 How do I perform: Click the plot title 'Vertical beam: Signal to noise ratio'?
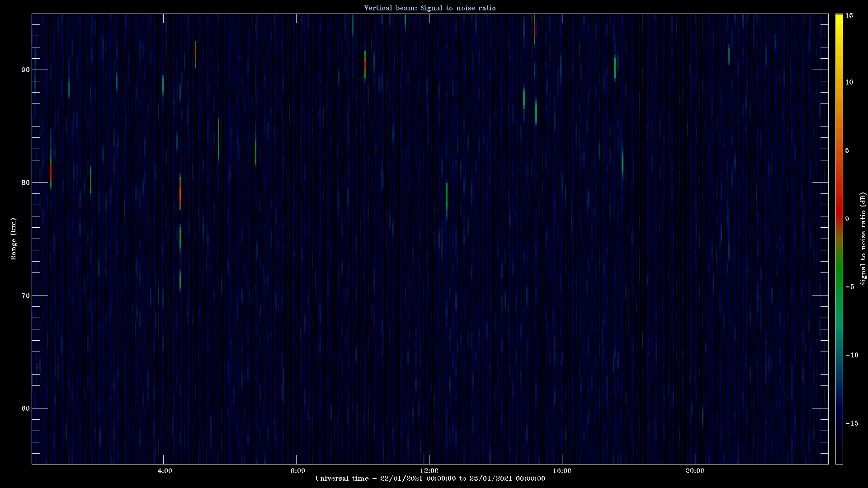[x=430, y=8]
